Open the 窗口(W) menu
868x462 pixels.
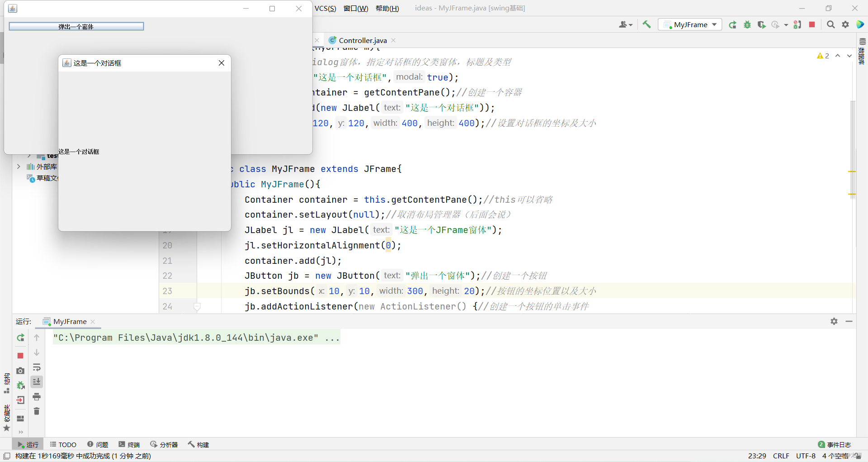pyautogui.click(x=356, y=8)
